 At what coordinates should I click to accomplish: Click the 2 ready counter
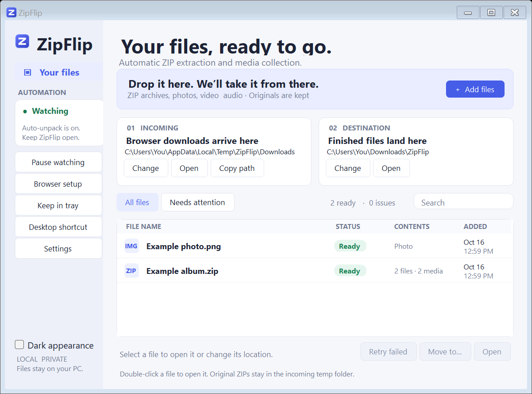click(343, 203)
